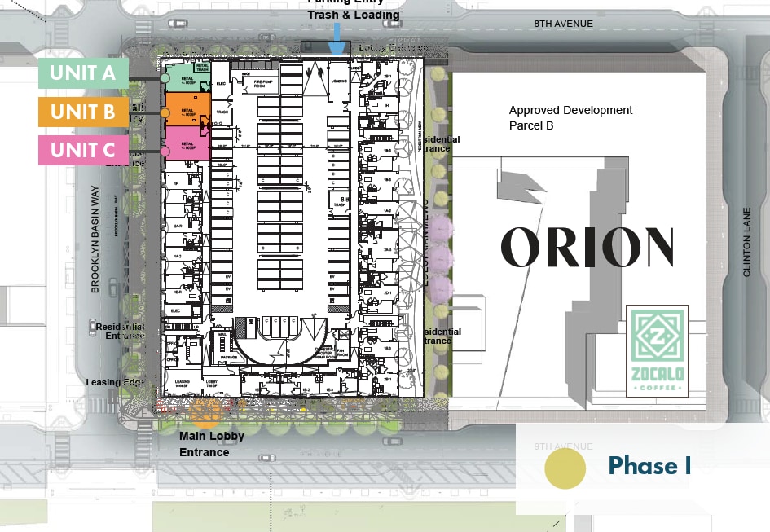
Task: Click the green circle marker for Unit A
Action: click(165, 77)
